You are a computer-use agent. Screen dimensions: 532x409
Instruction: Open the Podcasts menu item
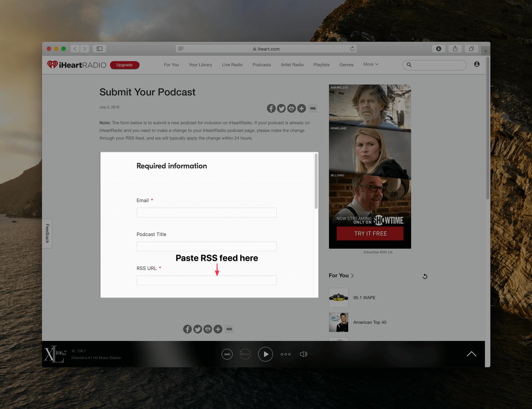262,65
